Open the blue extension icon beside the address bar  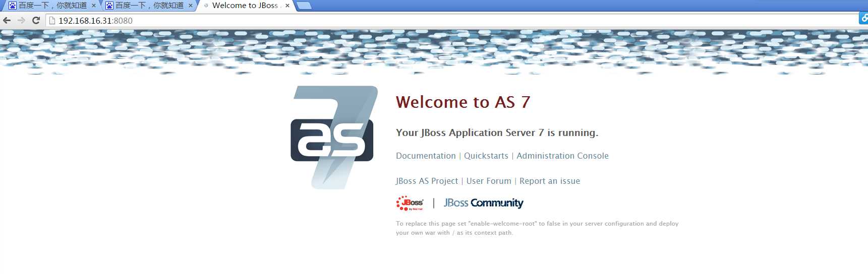(863, 18)
